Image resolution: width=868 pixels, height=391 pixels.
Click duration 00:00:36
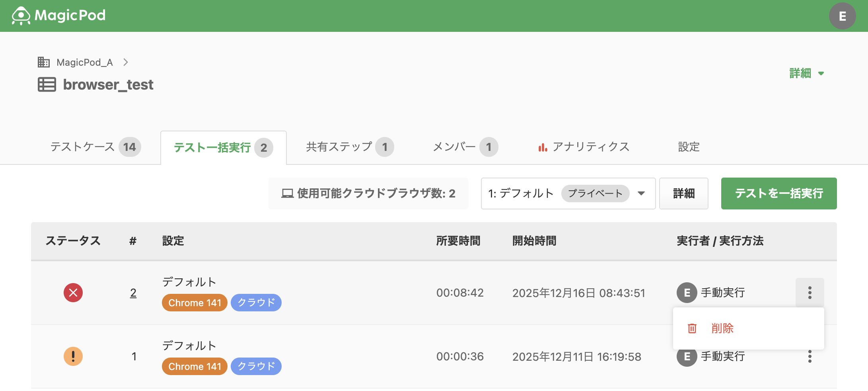pos(460,357)
